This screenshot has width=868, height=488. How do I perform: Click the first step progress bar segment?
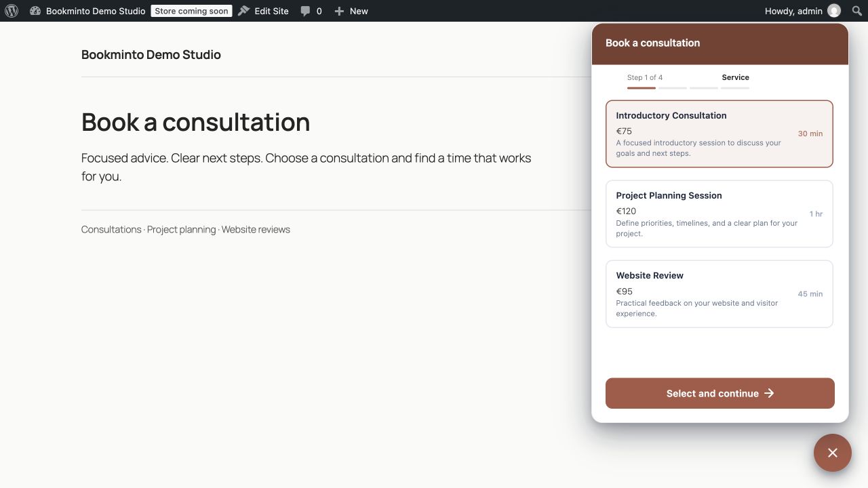(x=641, y=88)
